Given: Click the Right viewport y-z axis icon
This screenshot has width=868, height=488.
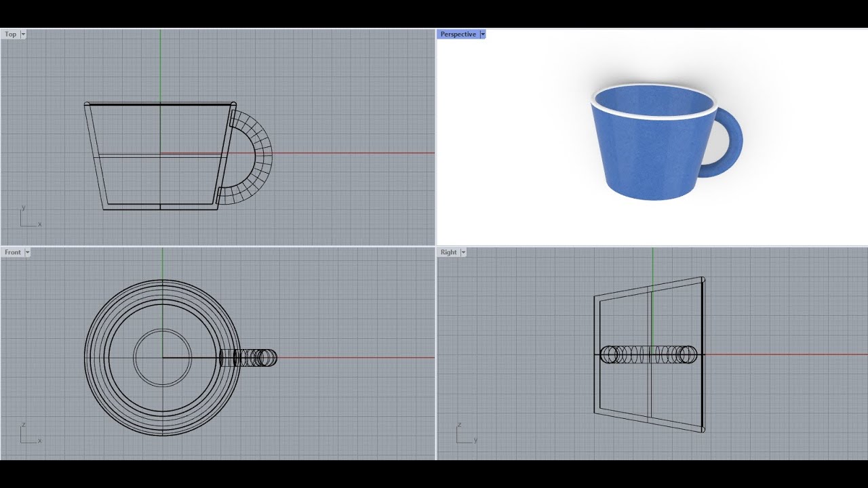Looking at the screenshot, I should click(x=468, y=434).
